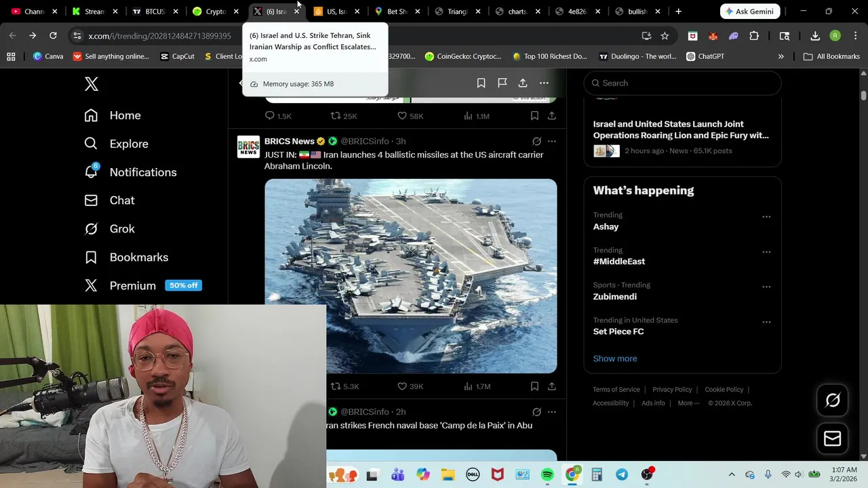The height and width of the screenshot is (488, 868).
Task: Open the trending topic Ashay
Action: [606, 226]
